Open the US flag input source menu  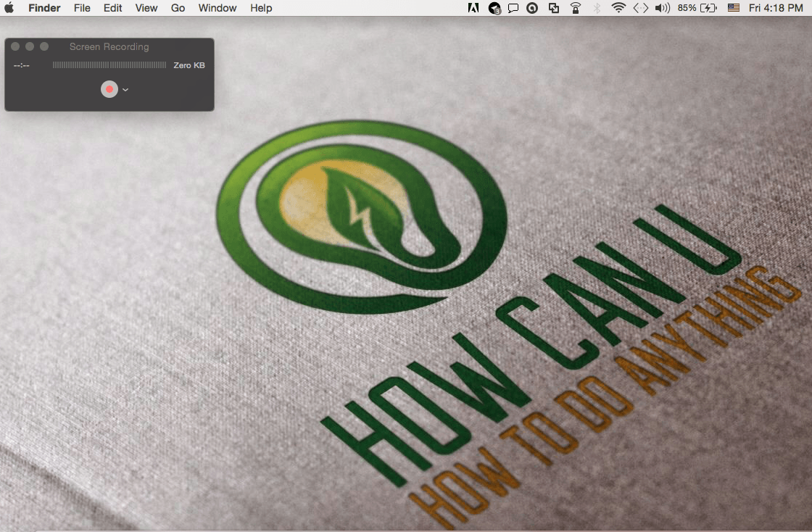[733, 8]
